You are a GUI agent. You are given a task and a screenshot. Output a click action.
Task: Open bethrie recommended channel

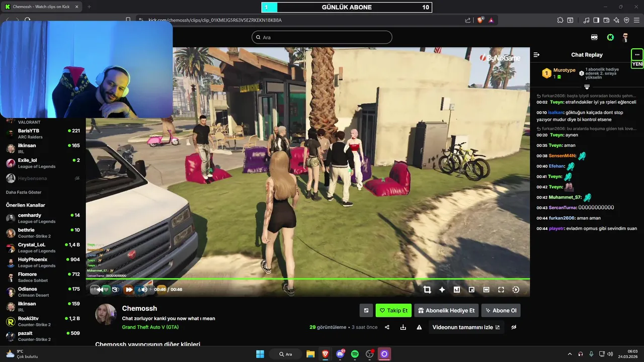[x=43, y=233]
